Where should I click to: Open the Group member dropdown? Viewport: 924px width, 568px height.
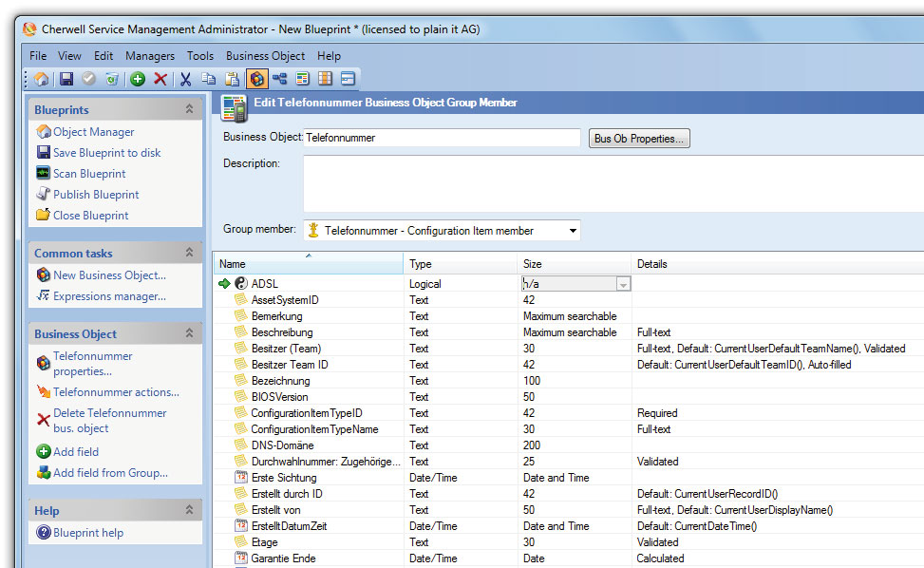tap(573, 231)
